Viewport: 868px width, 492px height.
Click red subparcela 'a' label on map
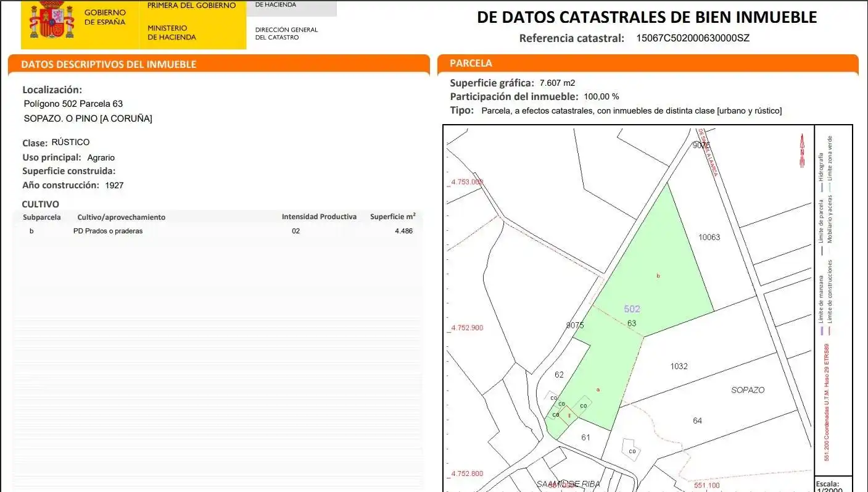click(x=598, y=390)
